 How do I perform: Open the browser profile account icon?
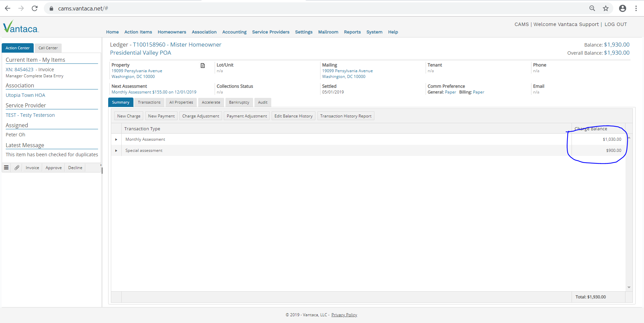[x=622, y=8]
